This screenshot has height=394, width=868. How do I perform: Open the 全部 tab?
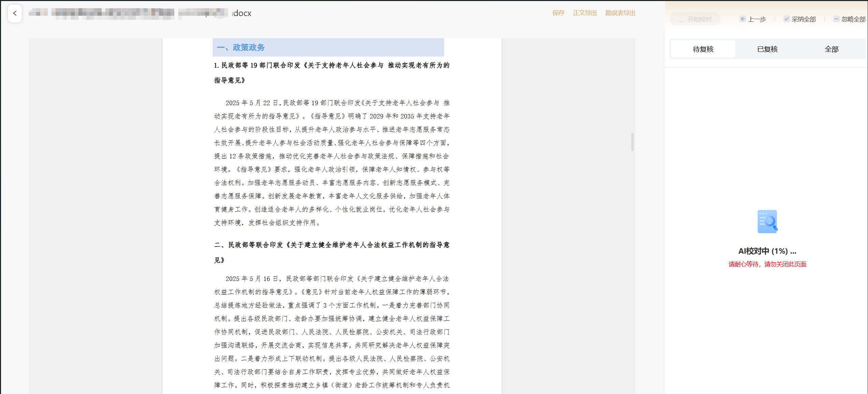pyautogui.click(x=831, y=49)
